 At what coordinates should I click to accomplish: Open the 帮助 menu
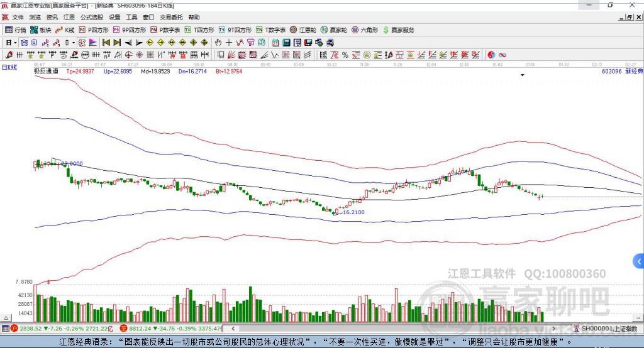194,17
